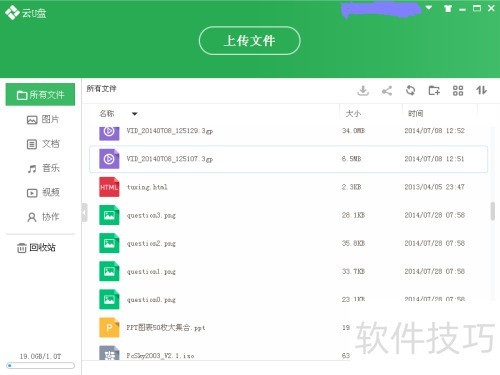Open the skin shirt icon in title bar
500x375 pixels.
point(448,9)
